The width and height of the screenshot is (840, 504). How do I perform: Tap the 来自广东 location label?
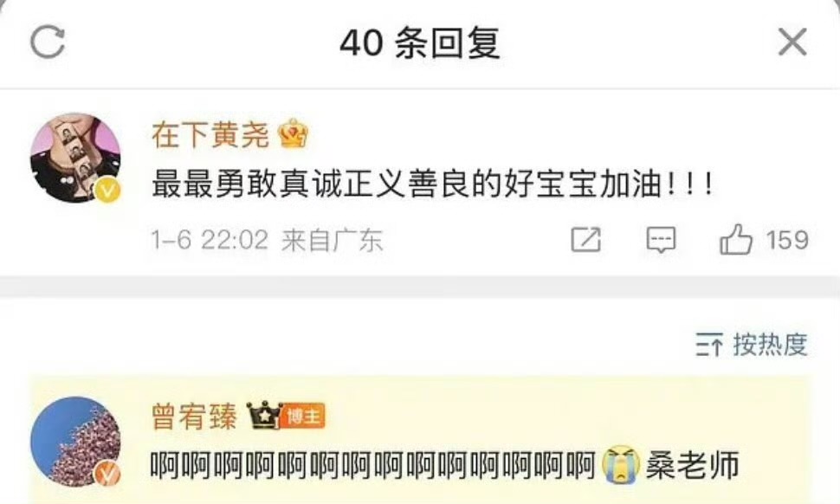pos(333,240)
